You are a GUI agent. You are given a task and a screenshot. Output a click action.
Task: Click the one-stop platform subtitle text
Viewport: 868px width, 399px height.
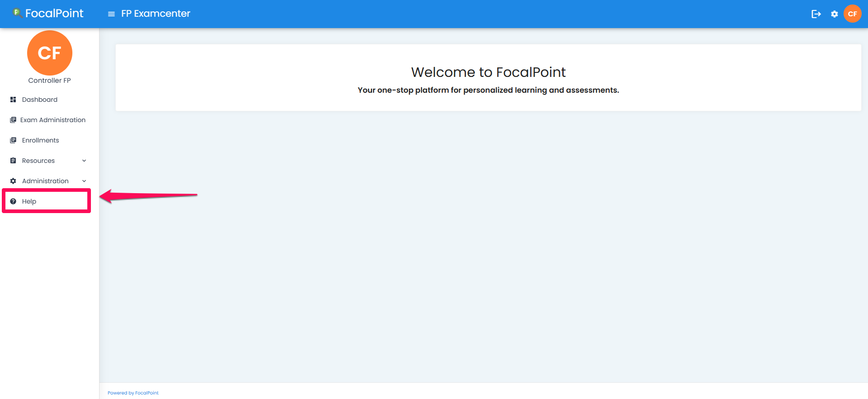click(489, 90)
